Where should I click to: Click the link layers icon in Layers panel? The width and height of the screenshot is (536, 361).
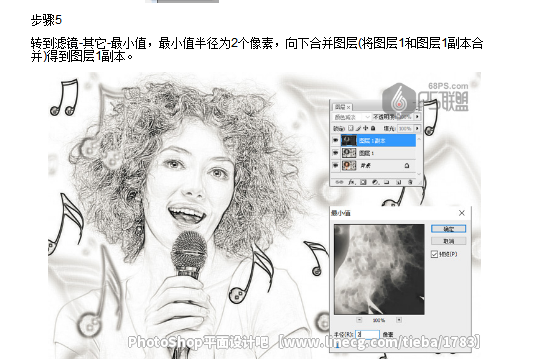pos(339,182)
